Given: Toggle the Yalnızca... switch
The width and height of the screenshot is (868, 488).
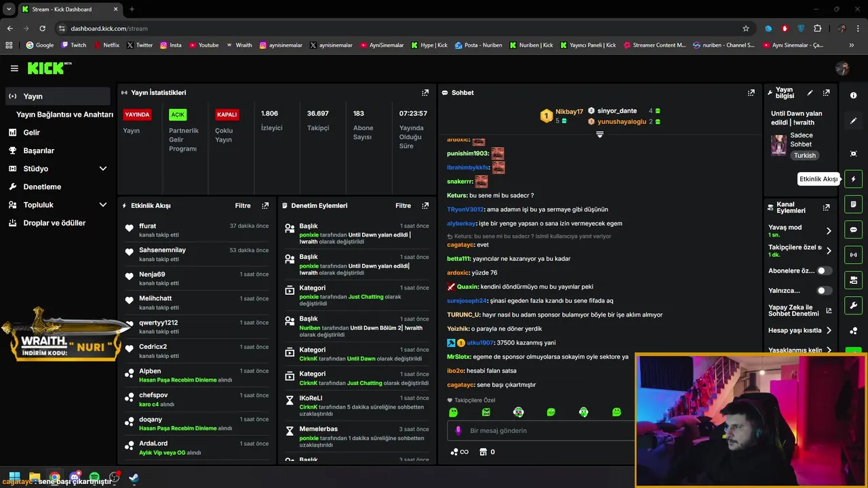Looking at the screenshot, I should coord(824,291).
